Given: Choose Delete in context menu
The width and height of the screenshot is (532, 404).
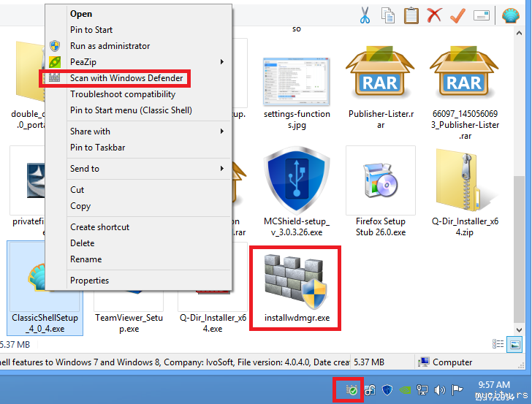Looking at the screenshot, I should coord(139,243).
